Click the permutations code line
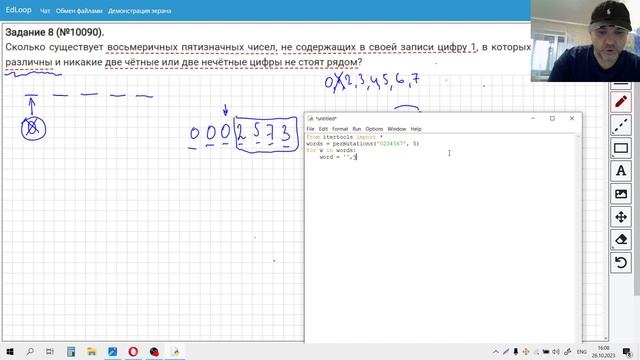Viewport: 640px width, 360px height. pos(362,144)
